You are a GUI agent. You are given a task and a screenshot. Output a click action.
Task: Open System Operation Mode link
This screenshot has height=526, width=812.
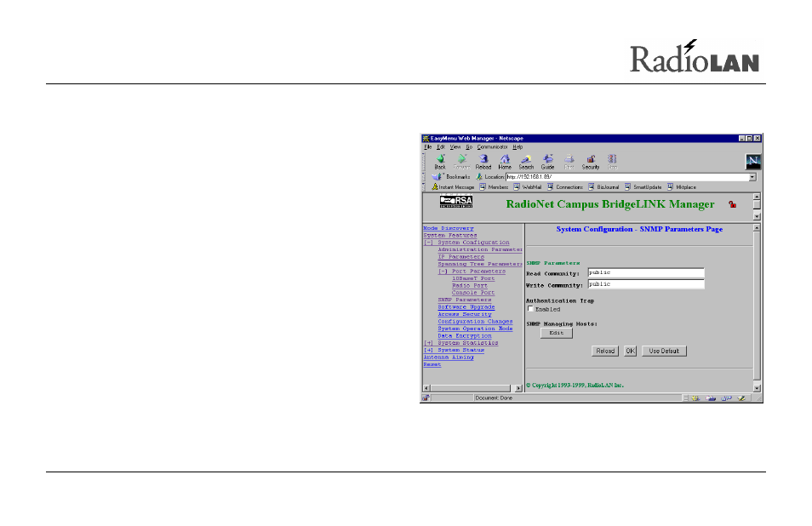pyautogui.click(x=475, y=329)
